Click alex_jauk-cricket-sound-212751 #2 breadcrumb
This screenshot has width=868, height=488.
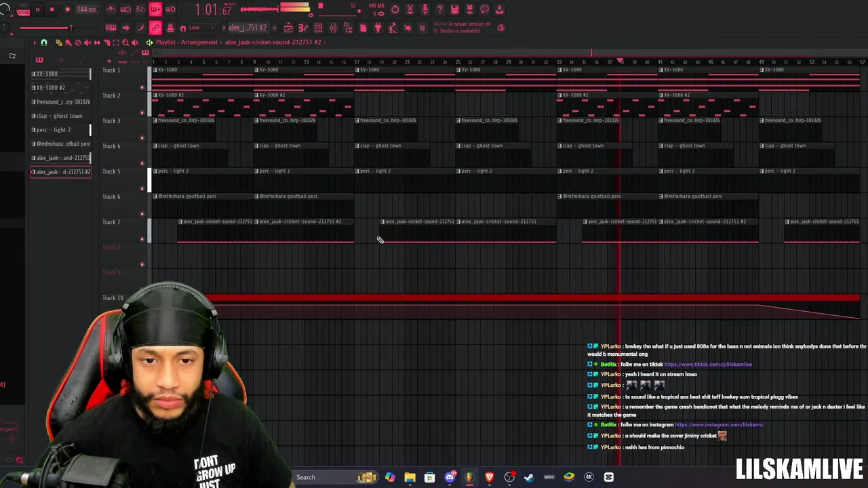coord(273,42)
